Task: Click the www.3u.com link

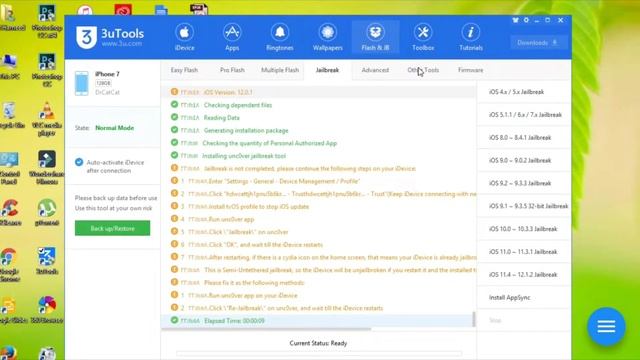Action: (122, 44)
